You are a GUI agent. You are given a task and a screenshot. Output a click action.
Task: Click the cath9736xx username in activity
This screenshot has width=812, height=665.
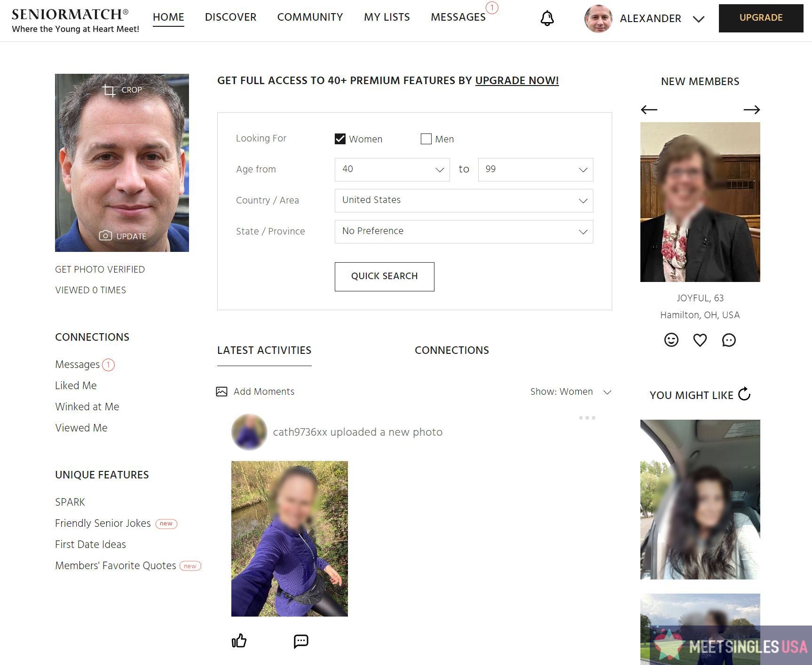[x=300, y=432]
